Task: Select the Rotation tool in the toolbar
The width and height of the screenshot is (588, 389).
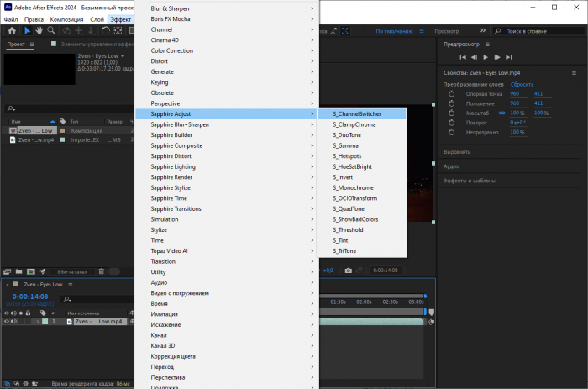Action: 106,31
